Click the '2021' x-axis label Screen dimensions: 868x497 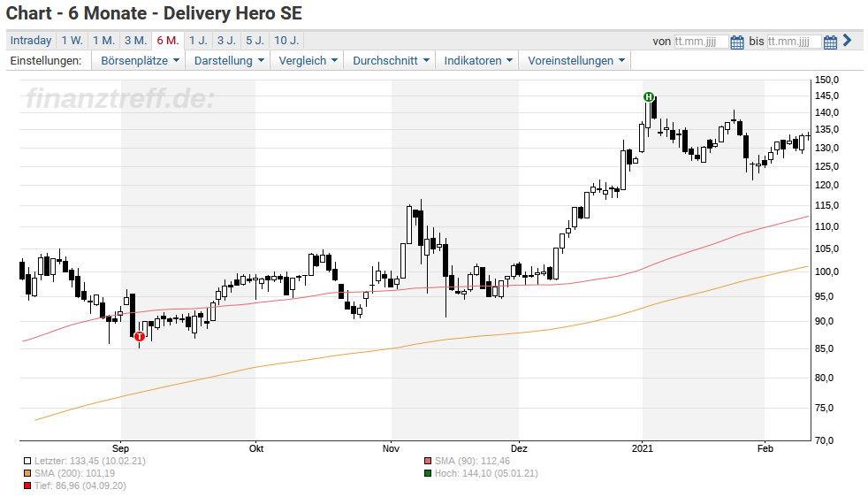[x=643, y=448]
